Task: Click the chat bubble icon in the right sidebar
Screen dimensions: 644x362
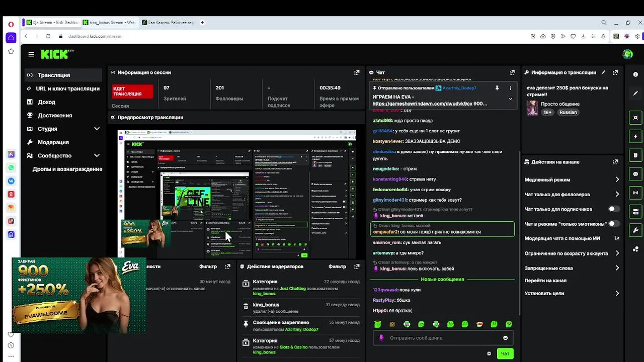Action: click(635, 174)
